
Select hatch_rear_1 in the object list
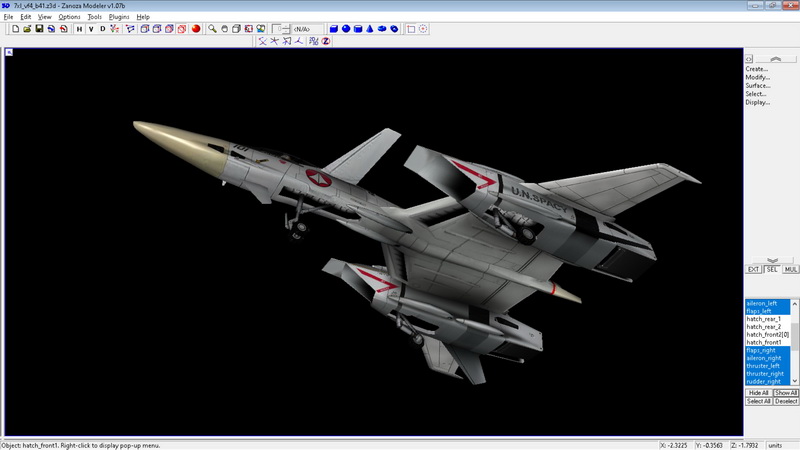point(768,319)
